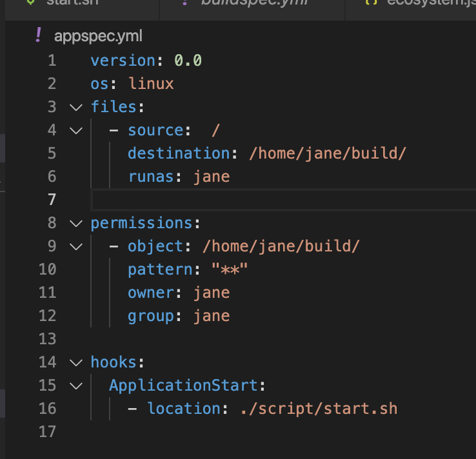
Task: Click the os key on line 2
Action: coord(99,84)
